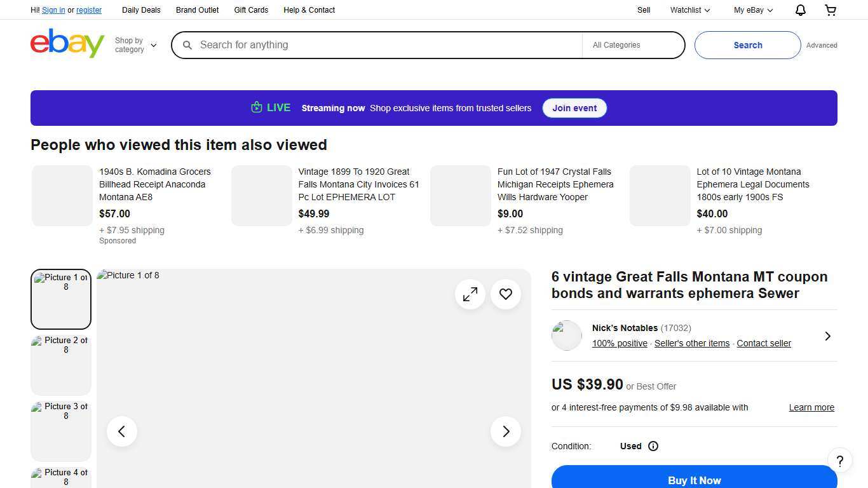
Task: Open seller details chevron arrow
Action: click(x=827, y=335)
